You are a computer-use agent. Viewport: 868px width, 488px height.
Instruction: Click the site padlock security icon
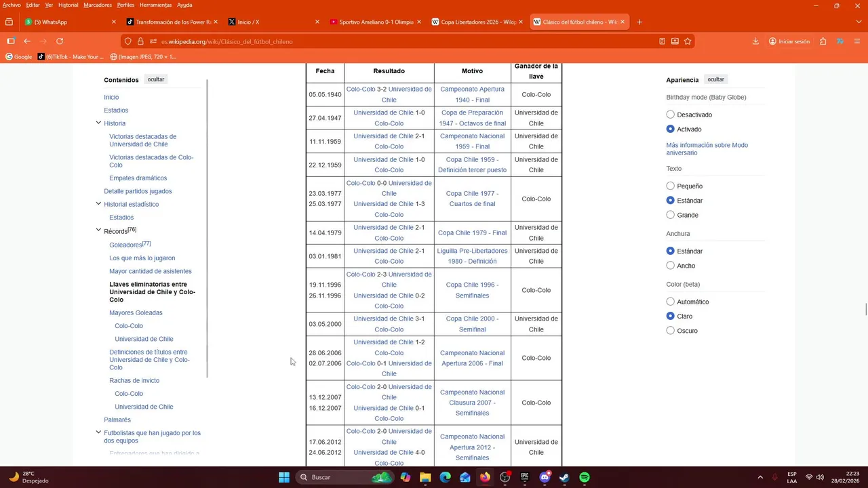(x=140, y=41)
